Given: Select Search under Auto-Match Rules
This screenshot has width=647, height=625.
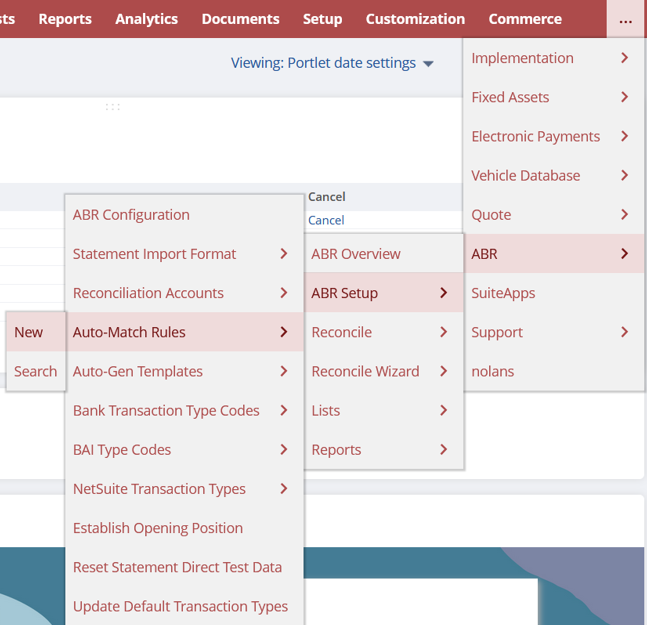Looking at the screenshot, I should [x=35, y=371].
